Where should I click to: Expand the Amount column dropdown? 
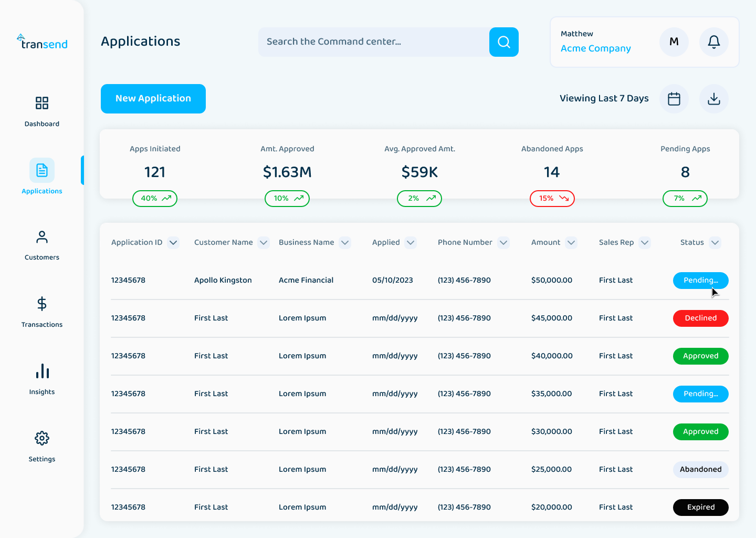click(571, 243)
